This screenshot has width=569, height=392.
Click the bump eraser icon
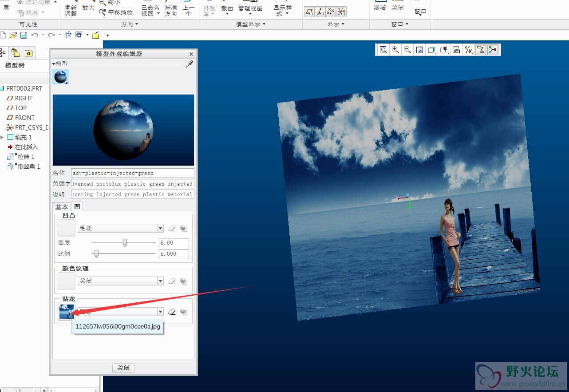pyautogui.click(x=172, y=228)
